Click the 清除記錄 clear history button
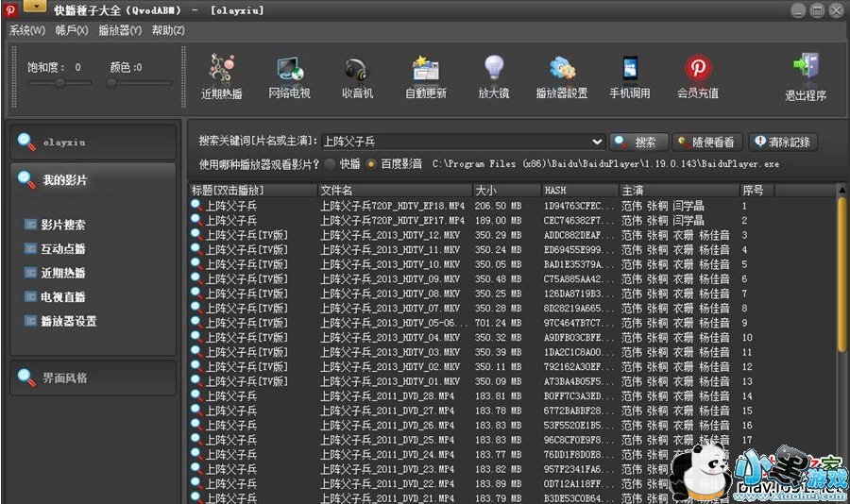Screen dimensions: 850x504 tap(783, 142)
